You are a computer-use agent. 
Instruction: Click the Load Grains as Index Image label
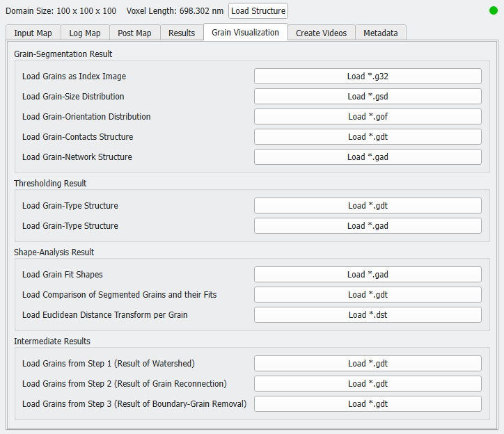click(74, 77)
